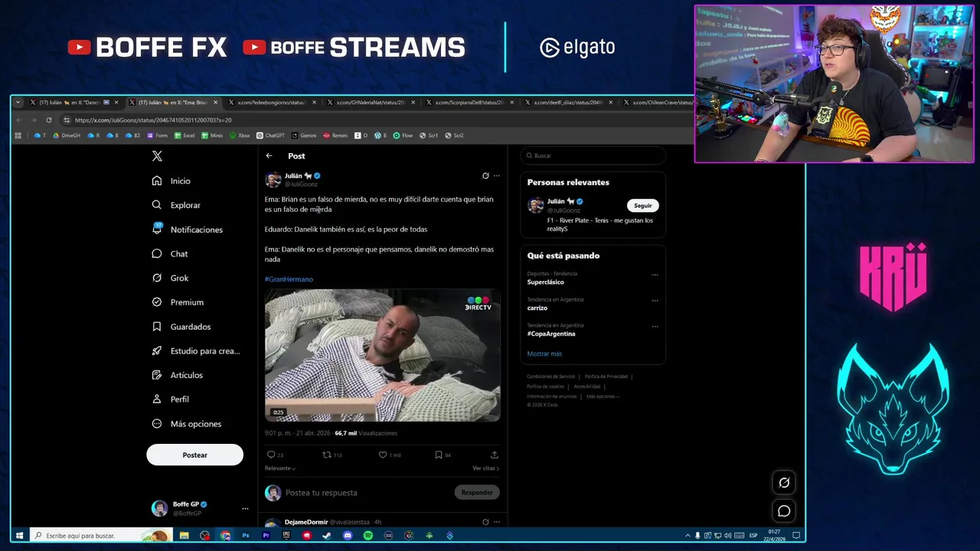Screen dimensions: 980x551
Task: Click Seguir next to Julián
Action: click(643, 206)
